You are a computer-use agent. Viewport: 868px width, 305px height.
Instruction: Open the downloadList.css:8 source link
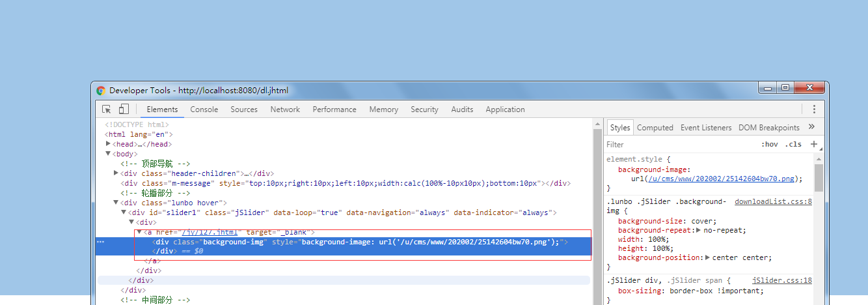[x=773, y=202]
